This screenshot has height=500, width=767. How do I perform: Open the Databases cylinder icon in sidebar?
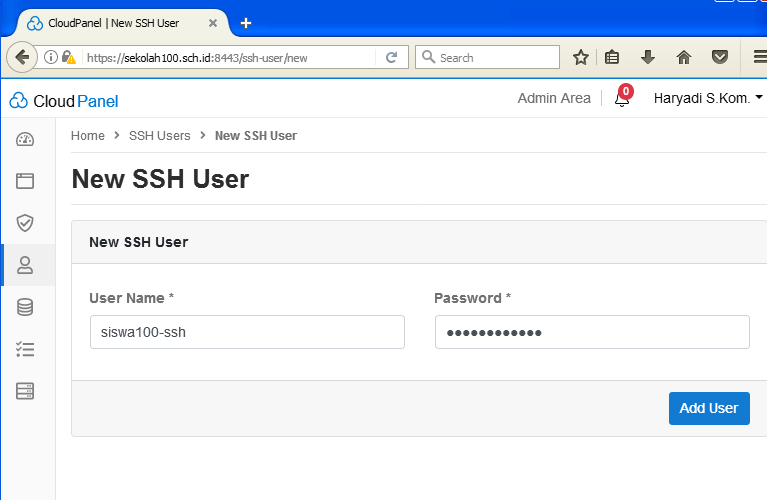(x=25, y=307)
